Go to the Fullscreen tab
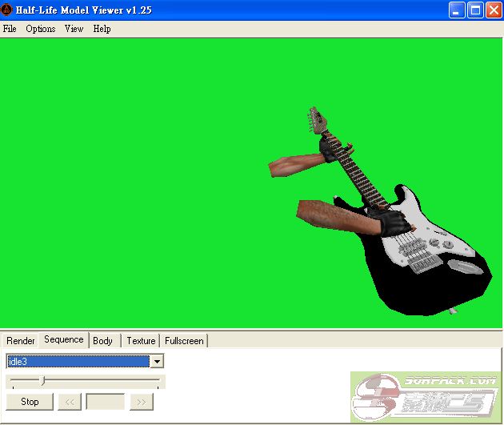504x425 pixels. (184, 341)
